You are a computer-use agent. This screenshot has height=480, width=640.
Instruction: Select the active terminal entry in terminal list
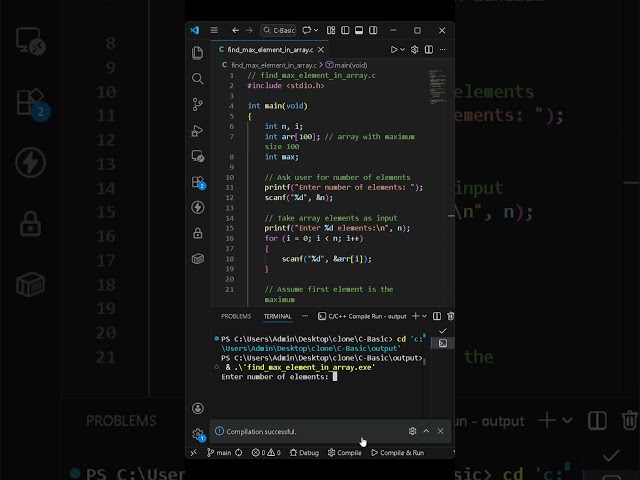click(443, 343)
